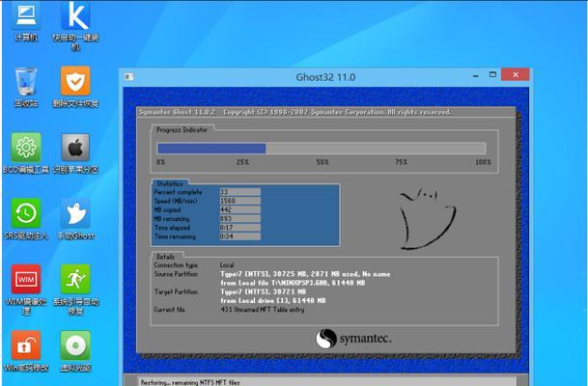Viewport: 588px width, 386px height.
Task: Click the Target Partition label
Action: click(176, 291)
